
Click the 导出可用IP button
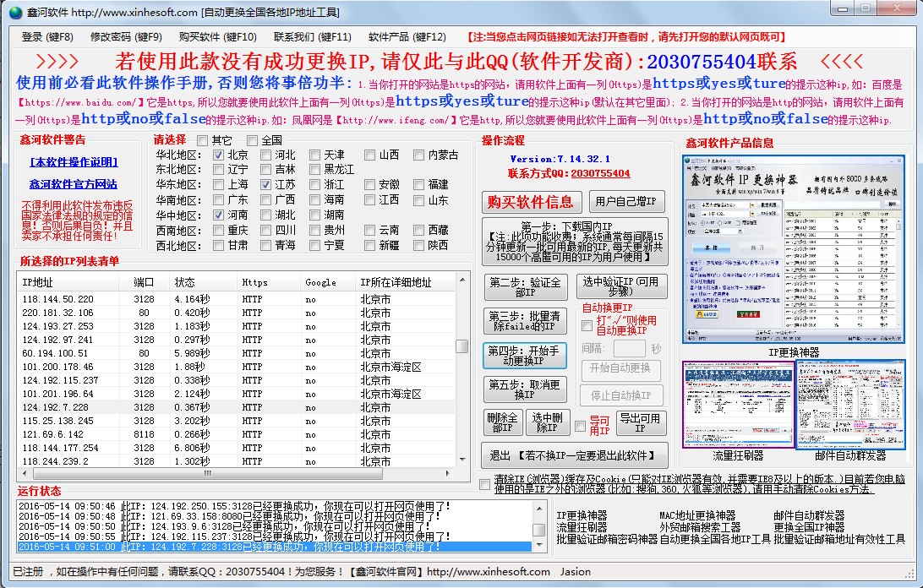641,422
